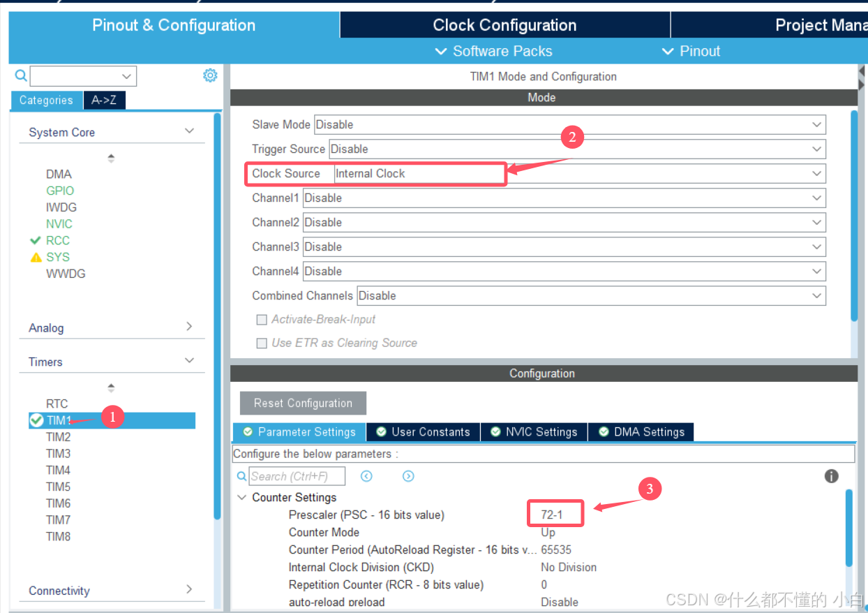
Task: Open the Trigger Source dropdown
Action: point(577,149)
